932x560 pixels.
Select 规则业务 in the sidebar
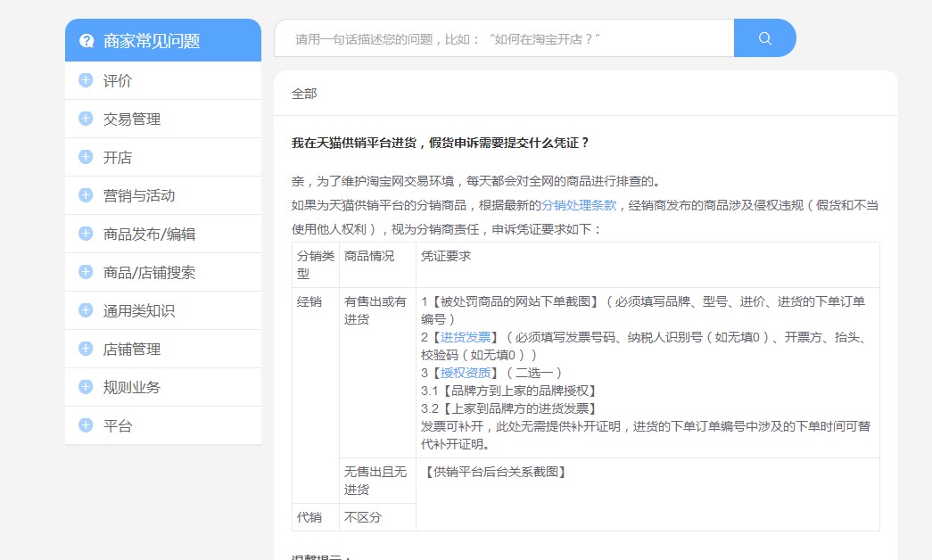(163, 387)
